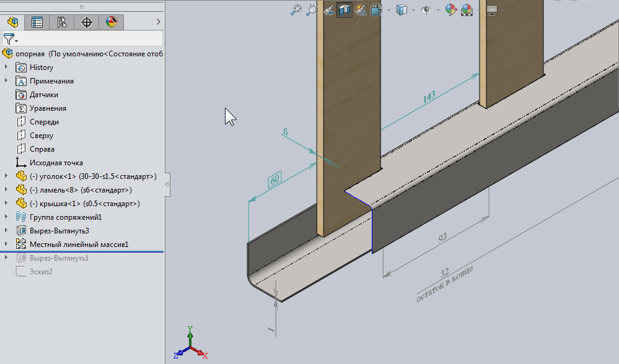619x364 pixels.
Task: Open the DisplayManager tab
Action: 112,22
